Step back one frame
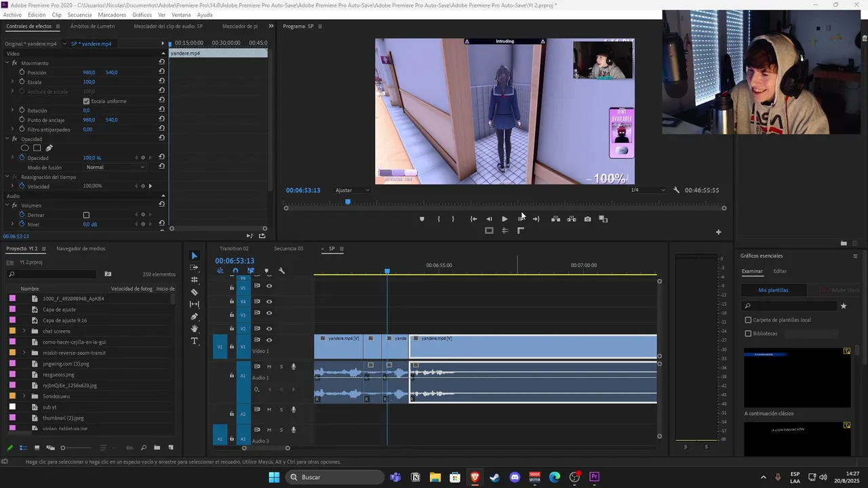This screenshot has height=488, width=868. [489, 219]
